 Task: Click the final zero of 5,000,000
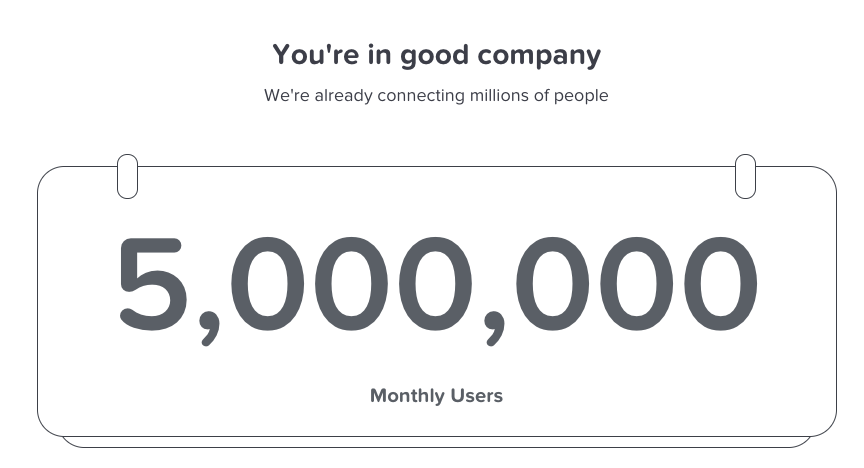[721, 284]
